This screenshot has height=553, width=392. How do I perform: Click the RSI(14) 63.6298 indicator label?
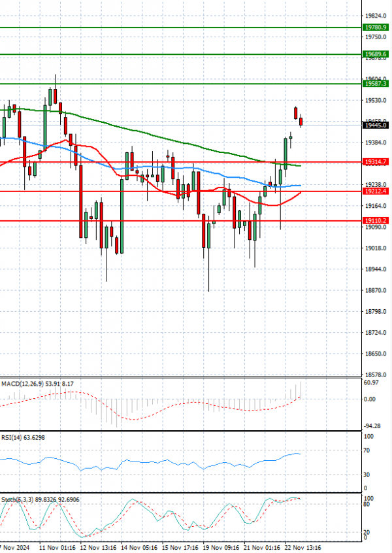click(23, 438)
